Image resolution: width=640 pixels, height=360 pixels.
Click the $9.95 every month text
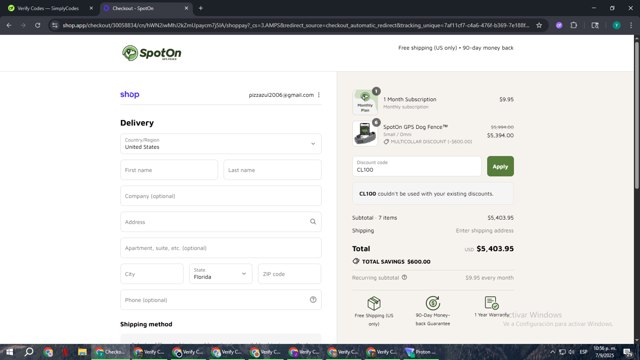click(x=489, y=278)
